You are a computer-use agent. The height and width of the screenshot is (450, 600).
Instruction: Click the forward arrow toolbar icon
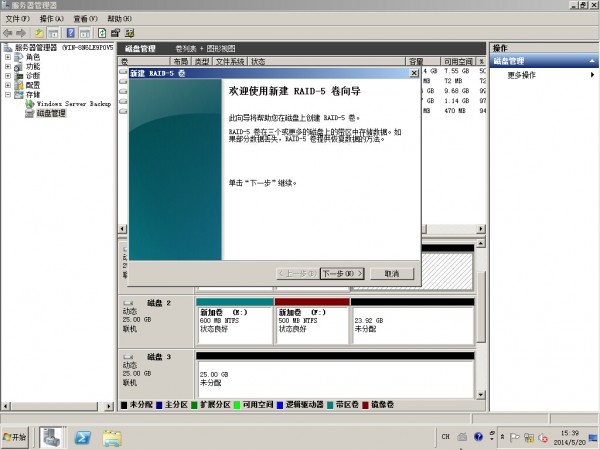21,33
